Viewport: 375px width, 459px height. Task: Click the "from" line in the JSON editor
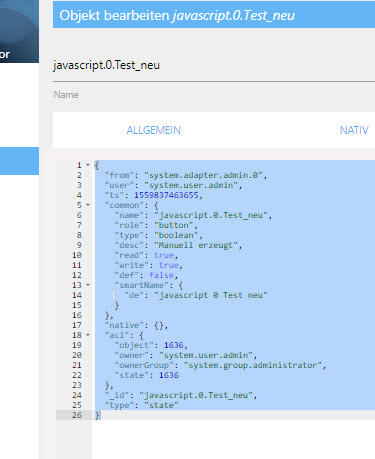[186, 175]
